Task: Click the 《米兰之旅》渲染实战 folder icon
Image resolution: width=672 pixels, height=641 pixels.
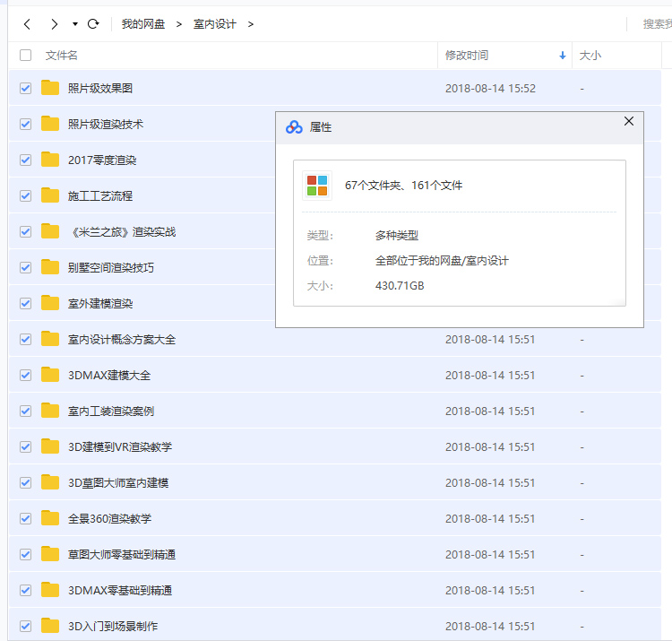Action: pos(50,231)
